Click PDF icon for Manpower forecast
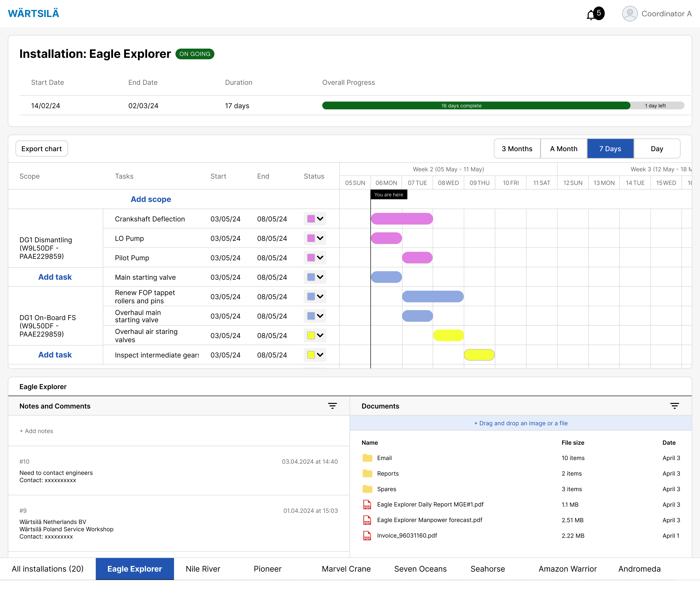 (367, 520)
